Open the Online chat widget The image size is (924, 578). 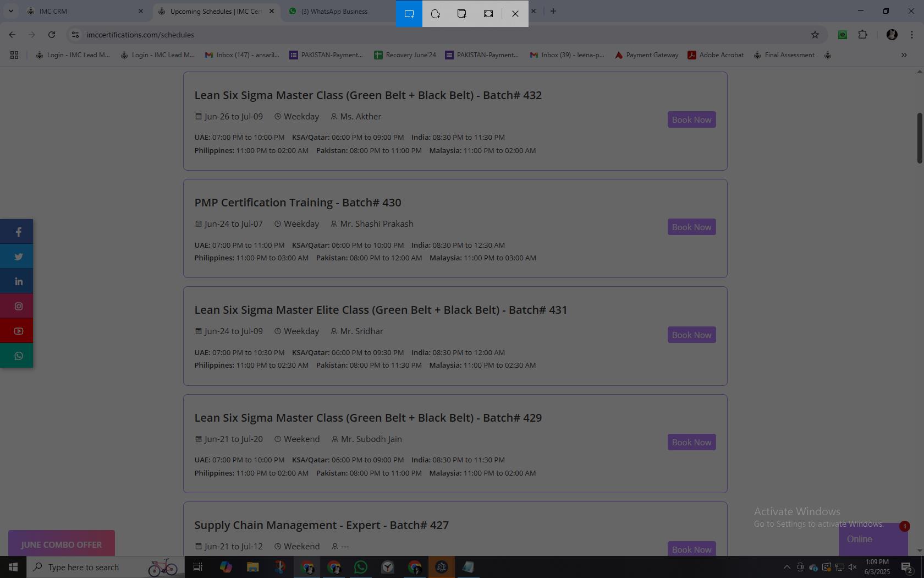pyautogui.click(x=873, y=539)
